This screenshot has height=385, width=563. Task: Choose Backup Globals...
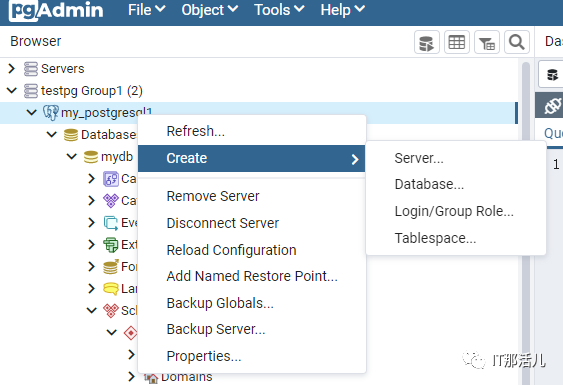pyautogui.click(x=252, y=303)
